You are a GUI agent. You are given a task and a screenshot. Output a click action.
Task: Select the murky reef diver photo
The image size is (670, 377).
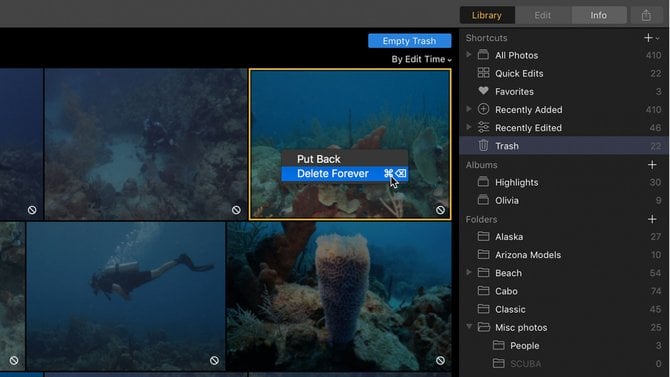click(x=146, y=144)
